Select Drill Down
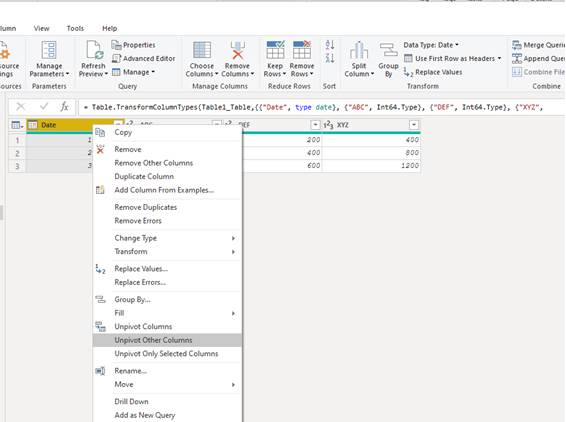566x422 pixels. (167, 401)
